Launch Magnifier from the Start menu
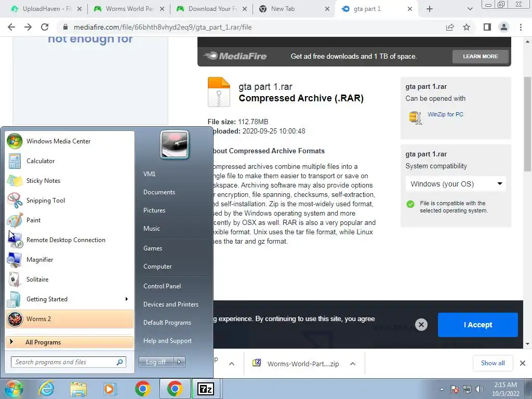 pyautogui.click(x=70, y=260)
